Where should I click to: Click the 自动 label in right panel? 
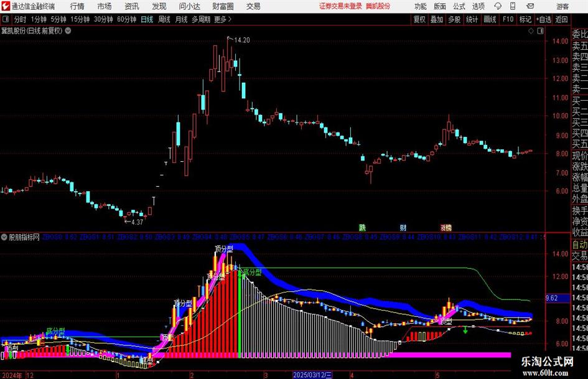[x=580, y=245]
